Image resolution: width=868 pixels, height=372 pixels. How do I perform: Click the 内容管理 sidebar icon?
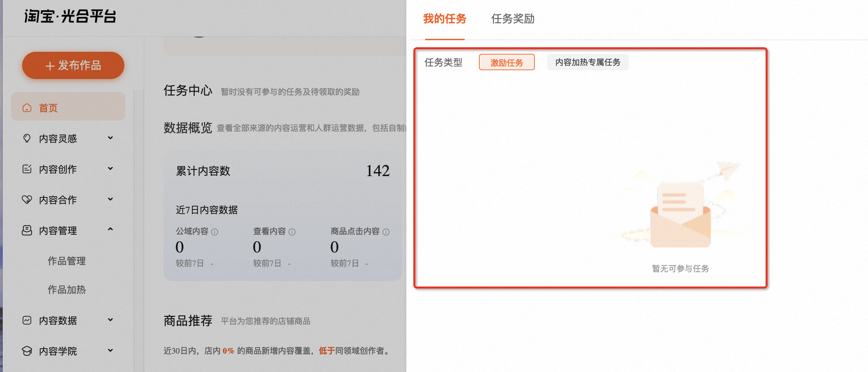pos(27,230)
